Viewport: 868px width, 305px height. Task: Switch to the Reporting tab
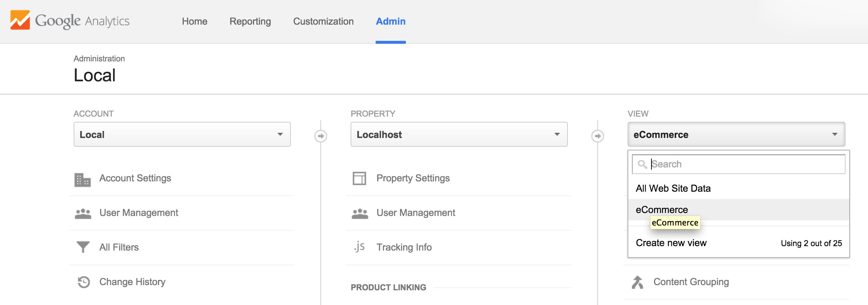[250, 21]
